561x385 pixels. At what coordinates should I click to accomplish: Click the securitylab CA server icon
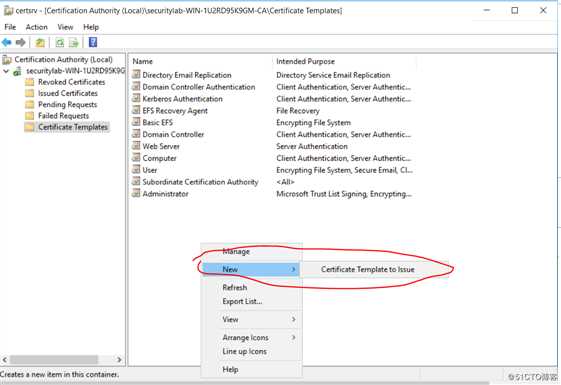(x=18, y=71)
